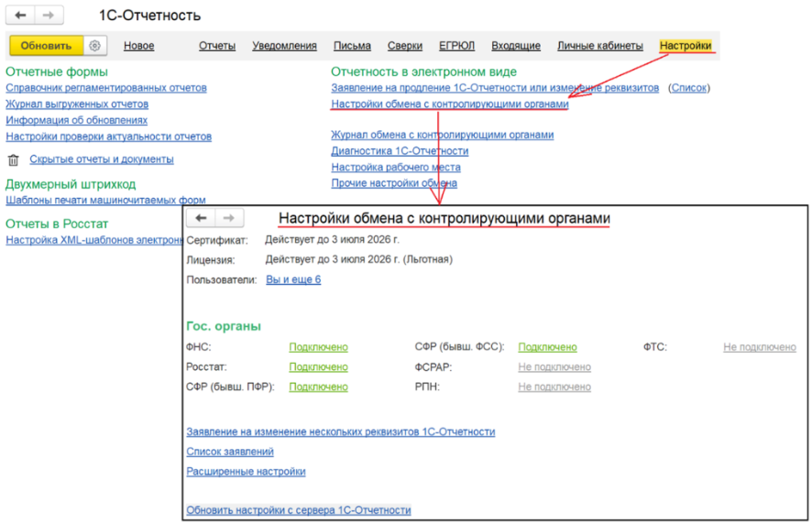Open Настройка рабочего места link
The image size is (812, 524).
pos(396,168)
